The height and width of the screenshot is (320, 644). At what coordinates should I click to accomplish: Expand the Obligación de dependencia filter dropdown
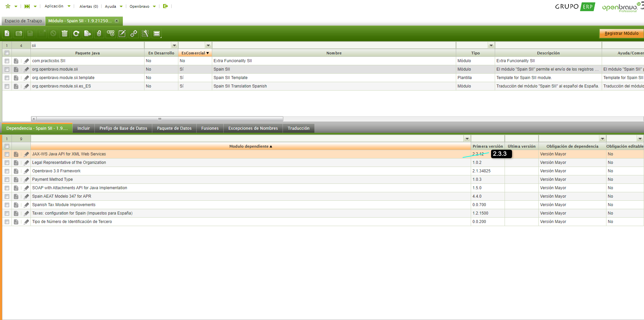(x=602, y=139)
